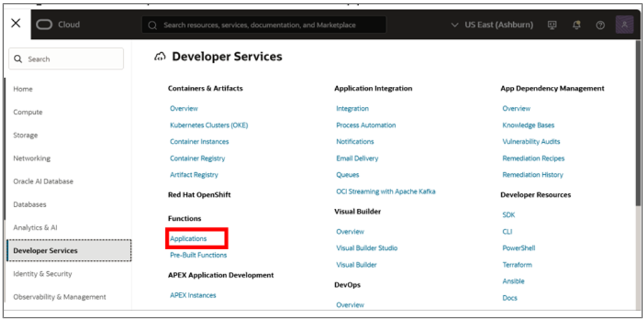Open the Ansible link

pos(513,281)
